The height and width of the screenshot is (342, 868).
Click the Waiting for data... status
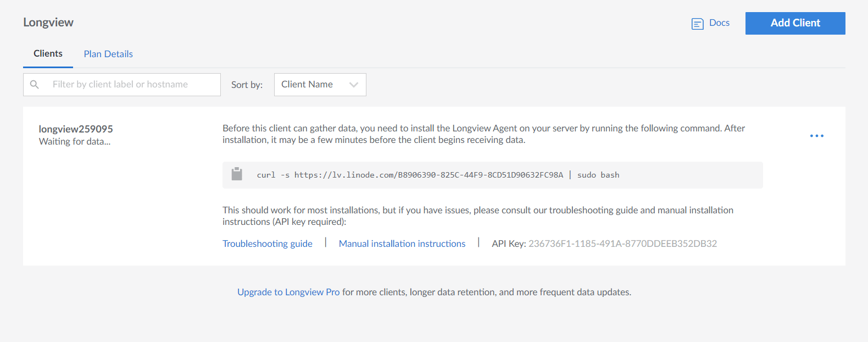click(75, 141)
